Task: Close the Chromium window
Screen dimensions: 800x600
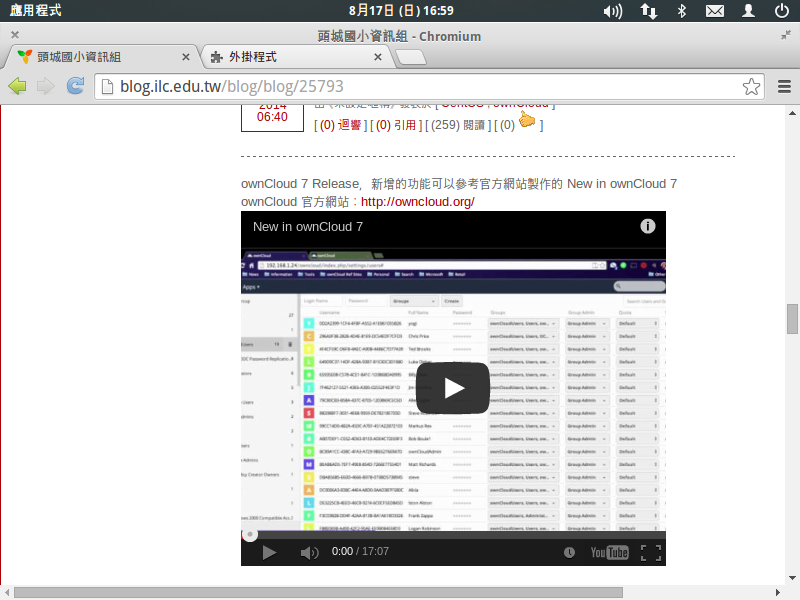Action: coord(15,35)
